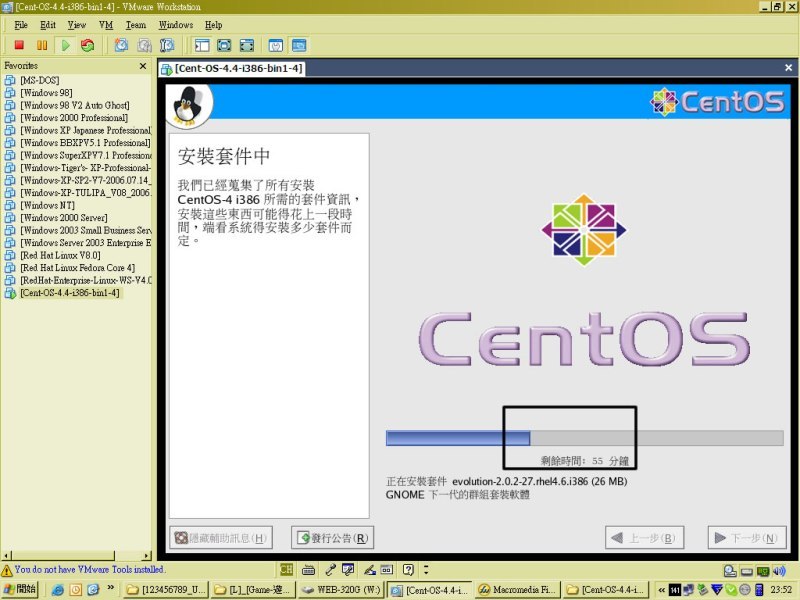This screenshot has width=800, height=600.
Task: Click the installation progress bar
Action: pos(585,438)
